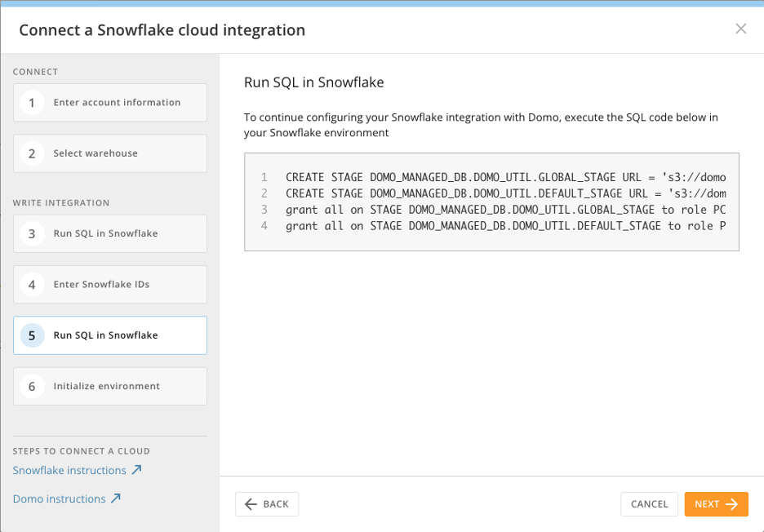Click external link icon beside Snowflake instructions
764x532 pixels.
(136, 470)
